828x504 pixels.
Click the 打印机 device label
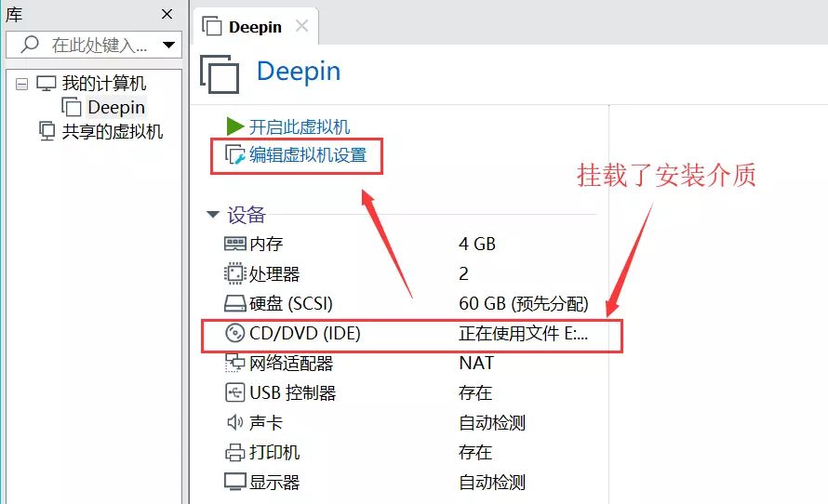[274, 452]
